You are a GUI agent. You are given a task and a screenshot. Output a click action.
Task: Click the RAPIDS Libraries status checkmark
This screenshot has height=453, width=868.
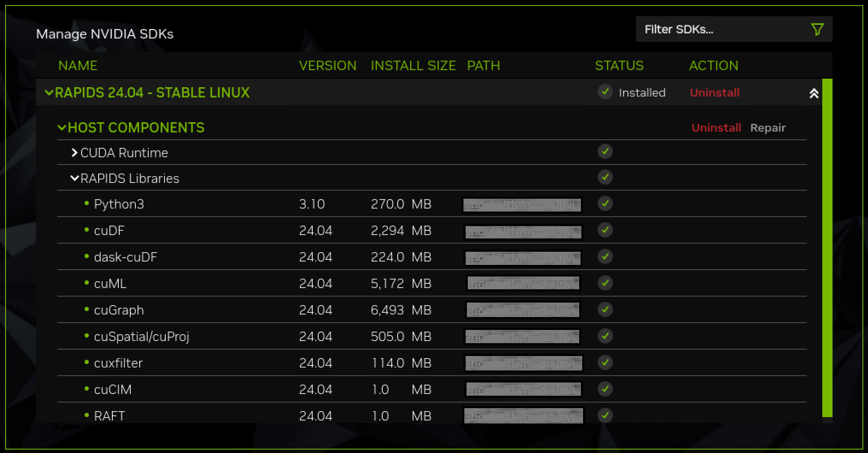coord(605,177)
